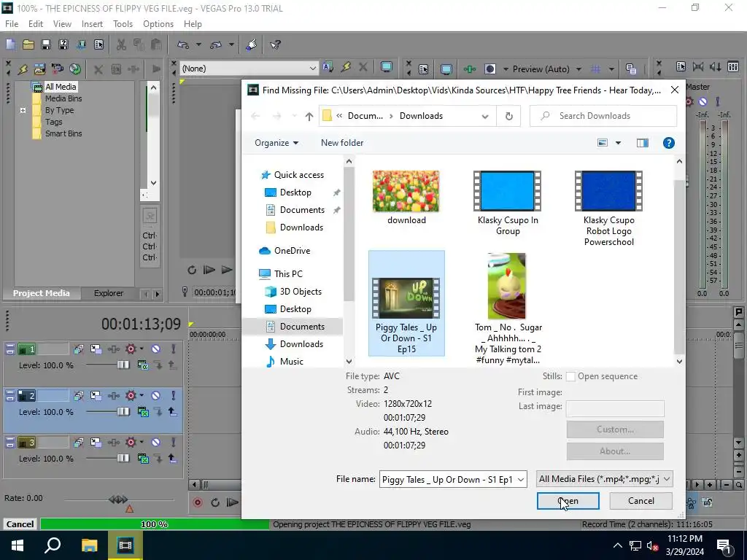Click the Save floppy disk icon
747x560 pixels.
(x=46, y=44)
